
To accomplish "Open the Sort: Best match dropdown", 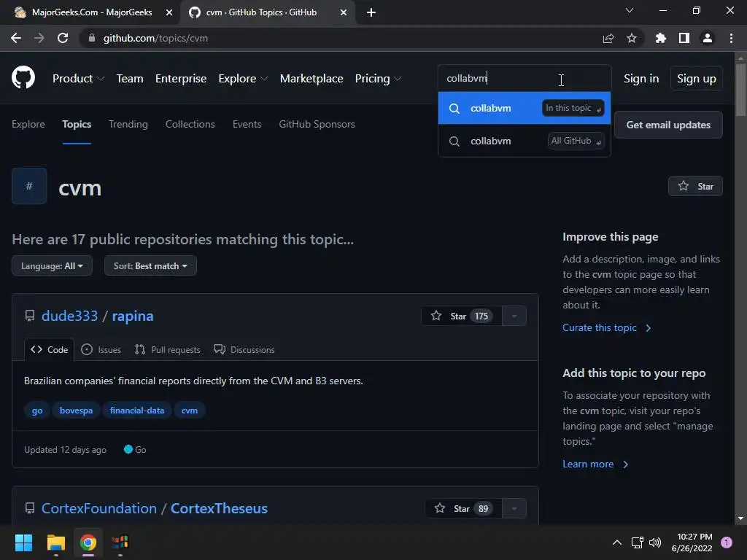I will coord(150,265).
